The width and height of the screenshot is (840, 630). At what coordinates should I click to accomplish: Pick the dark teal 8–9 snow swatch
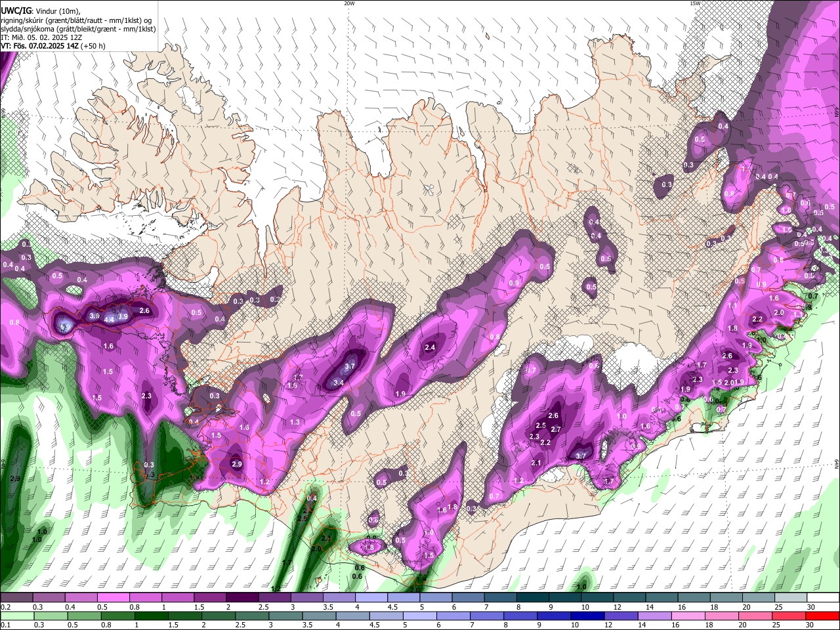click(534, 598)
